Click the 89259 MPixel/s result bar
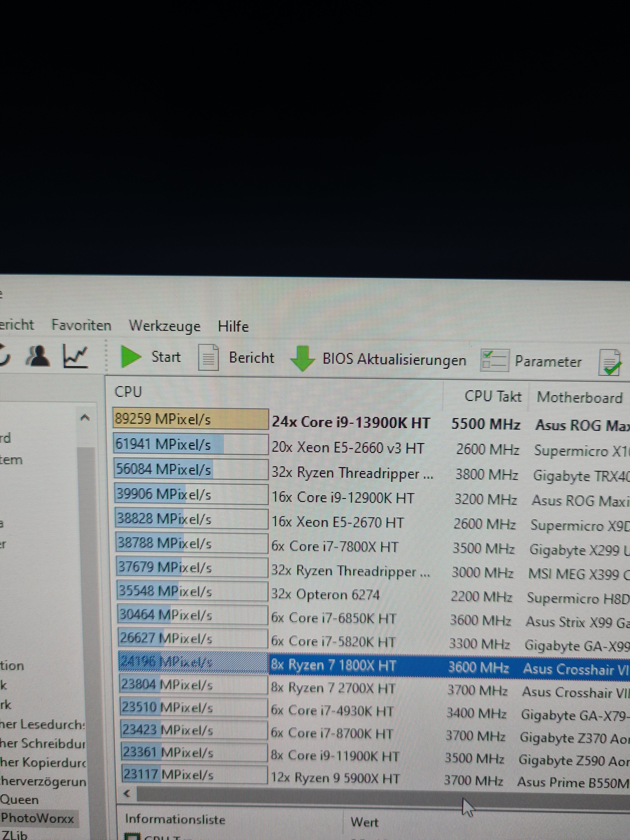 click(x=191, y=419)
